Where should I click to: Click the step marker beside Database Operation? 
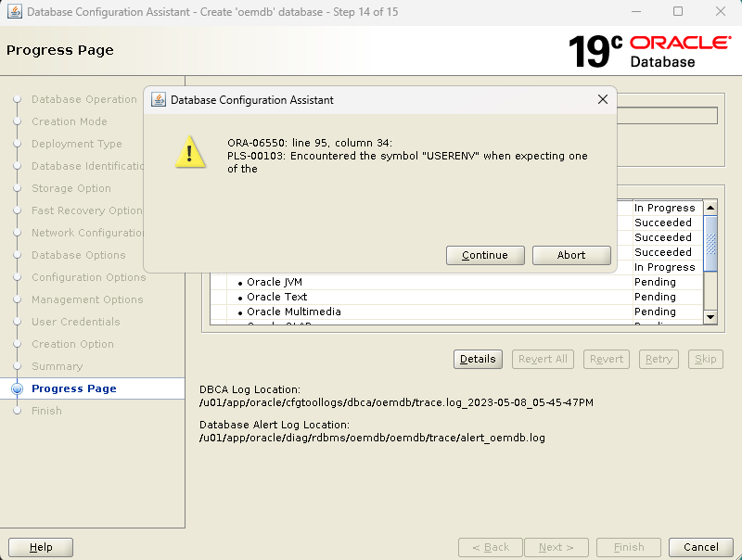[x=19, y=99]
